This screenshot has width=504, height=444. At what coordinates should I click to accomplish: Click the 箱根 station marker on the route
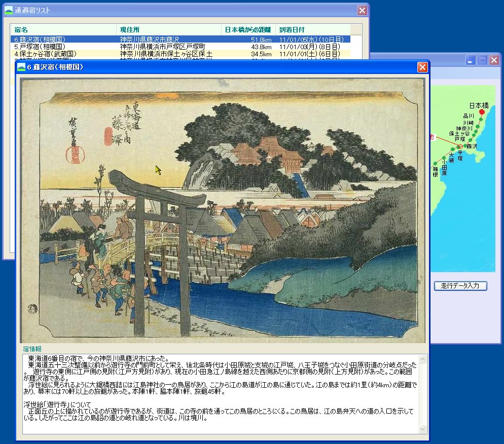click(435, 163)
